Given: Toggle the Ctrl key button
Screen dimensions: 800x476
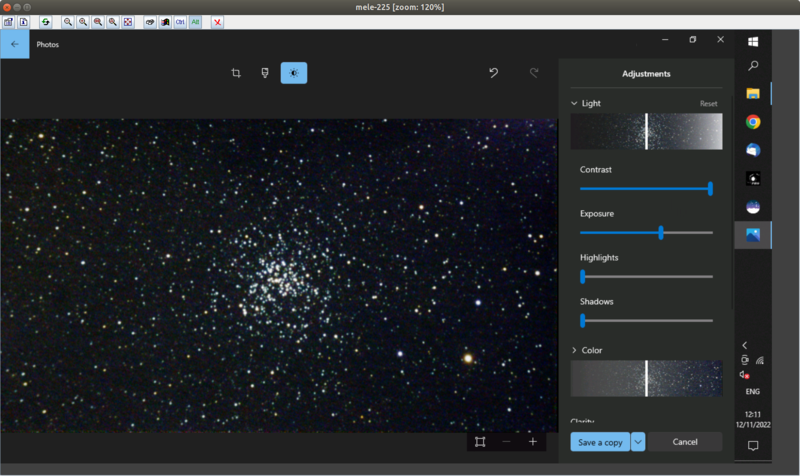Looking at the screenshot, I should click(180, 22).
